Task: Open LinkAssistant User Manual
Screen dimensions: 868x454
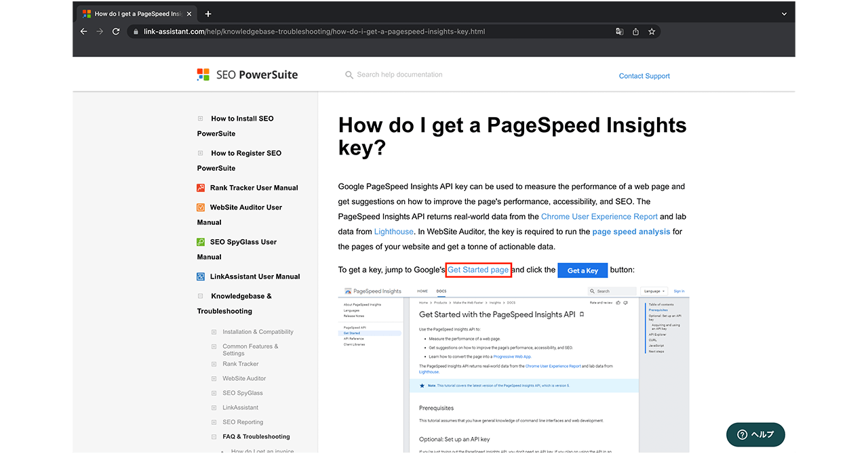Action: point(254,276)
